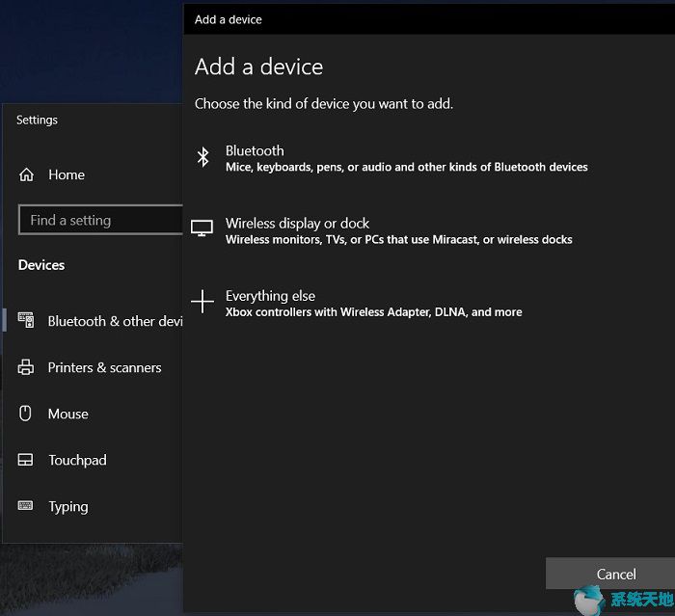Click 'Choose the kind of device' instruction text
Viewport: 675px width, 616px height.
(x=324, y=104)
